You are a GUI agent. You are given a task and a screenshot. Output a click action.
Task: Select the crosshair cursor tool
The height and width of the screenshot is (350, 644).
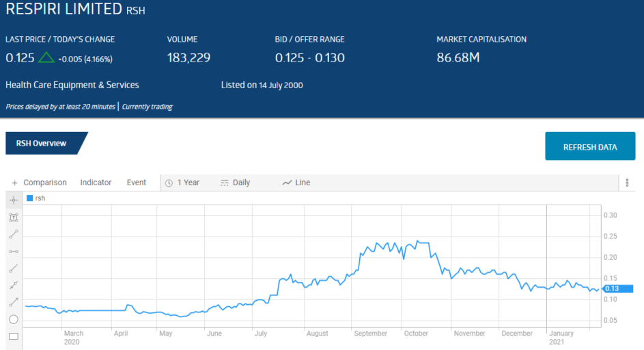(x=14, y=200)
